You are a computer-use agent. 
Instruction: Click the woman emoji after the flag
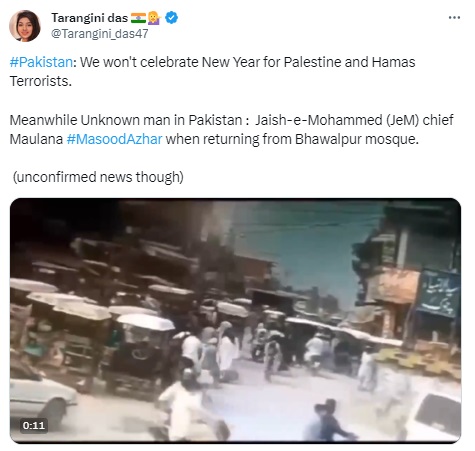[x=154, y=18]
